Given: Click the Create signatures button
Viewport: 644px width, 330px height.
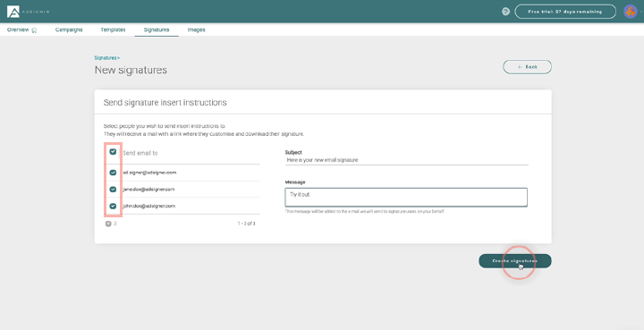Looking at the screenshot, I should pos(515,261).
